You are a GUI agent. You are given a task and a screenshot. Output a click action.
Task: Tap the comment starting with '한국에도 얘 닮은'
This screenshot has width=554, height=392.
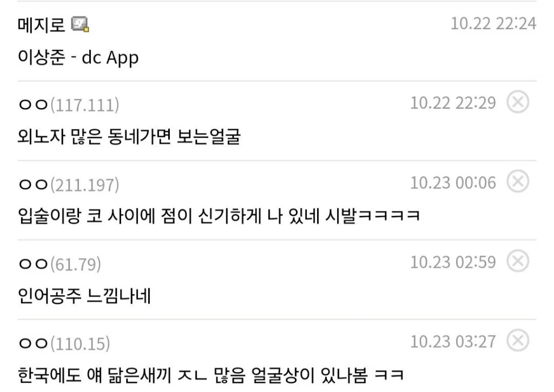[210, 375]
